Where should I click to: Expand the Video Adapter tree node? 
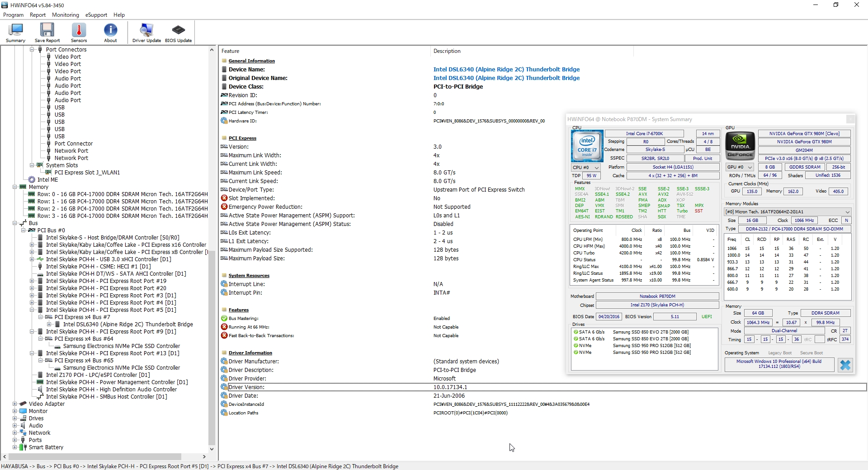(x=15, y=404)
